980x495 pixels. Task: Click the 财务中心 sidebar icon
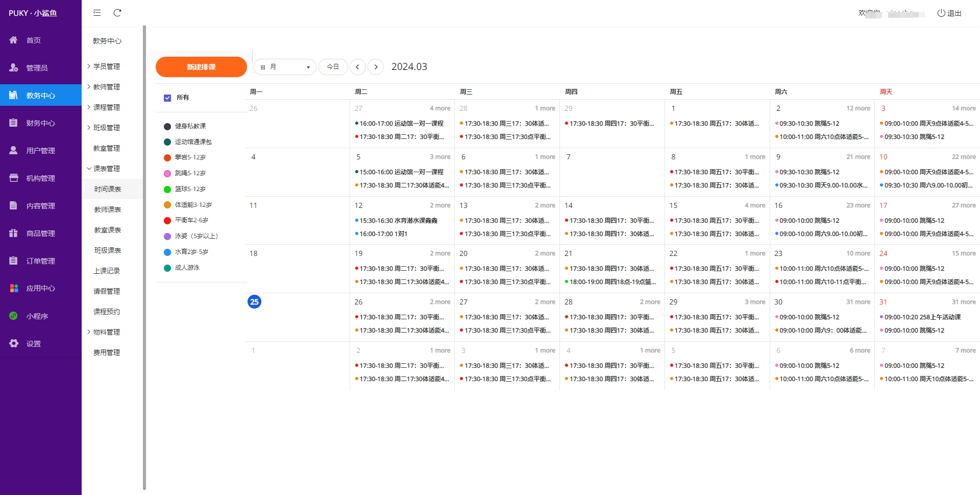click(x=14, y=123)
